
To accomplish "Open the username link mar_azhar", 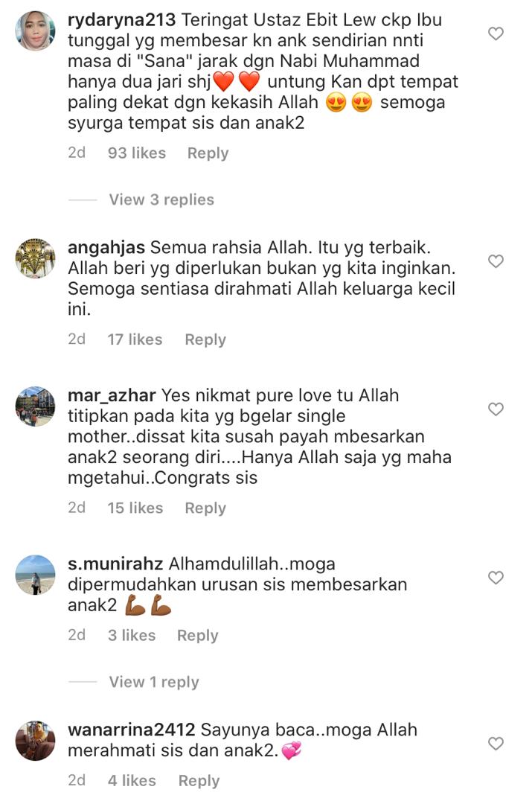I will (x=112, y=395).
